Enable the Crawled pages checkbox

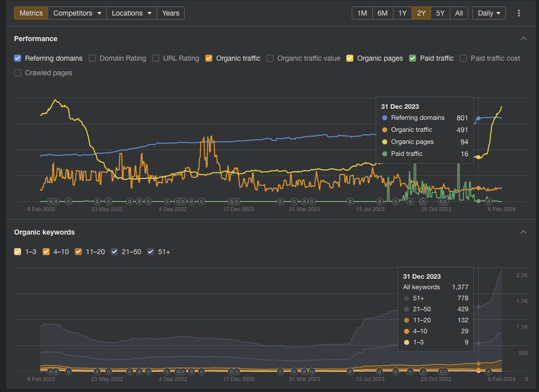point(18,73)
